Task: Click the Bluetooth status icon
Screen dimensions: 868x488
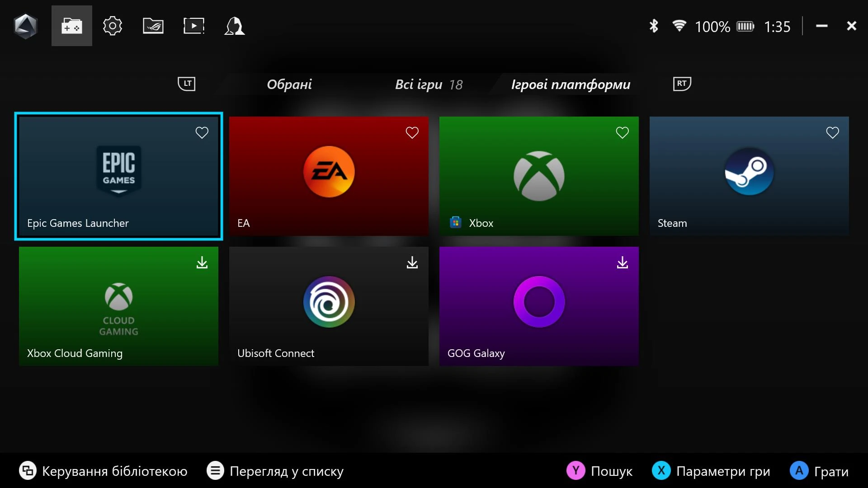Action: (654, 26)
